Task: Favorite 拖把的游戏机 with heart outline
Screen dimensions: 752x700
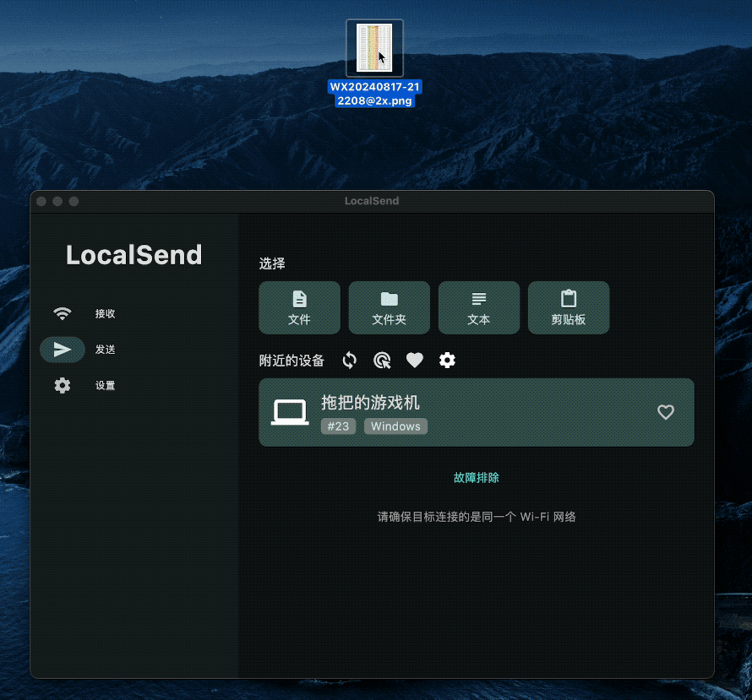Action: 666,412
